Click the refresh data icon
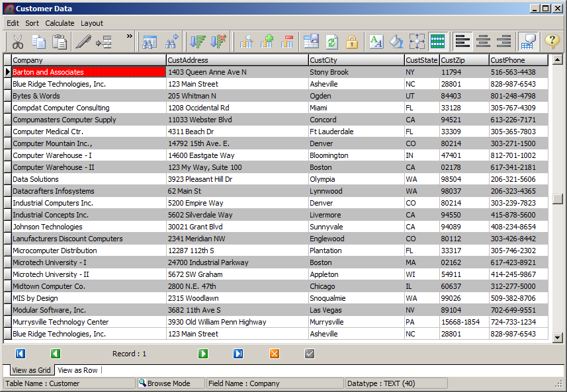Viewport: 567px width, 392px height. [x=331, y=42]
